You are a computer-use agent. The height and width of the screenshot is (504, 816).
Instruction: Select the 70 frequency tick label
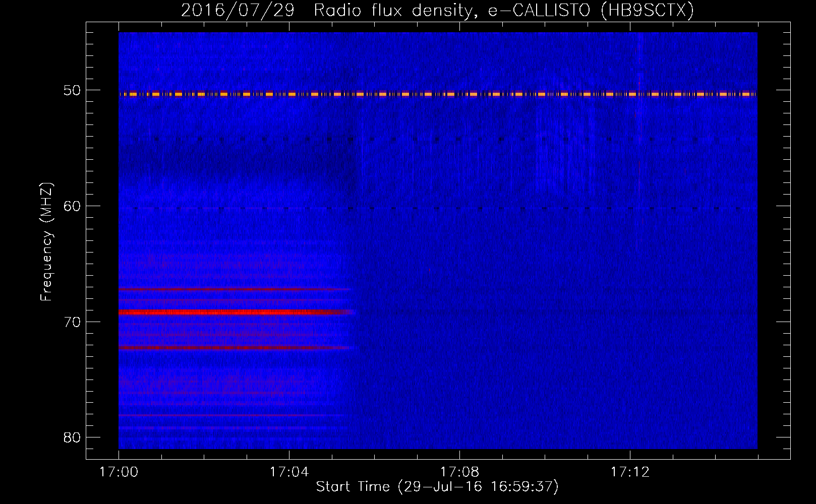pos(73,322)
